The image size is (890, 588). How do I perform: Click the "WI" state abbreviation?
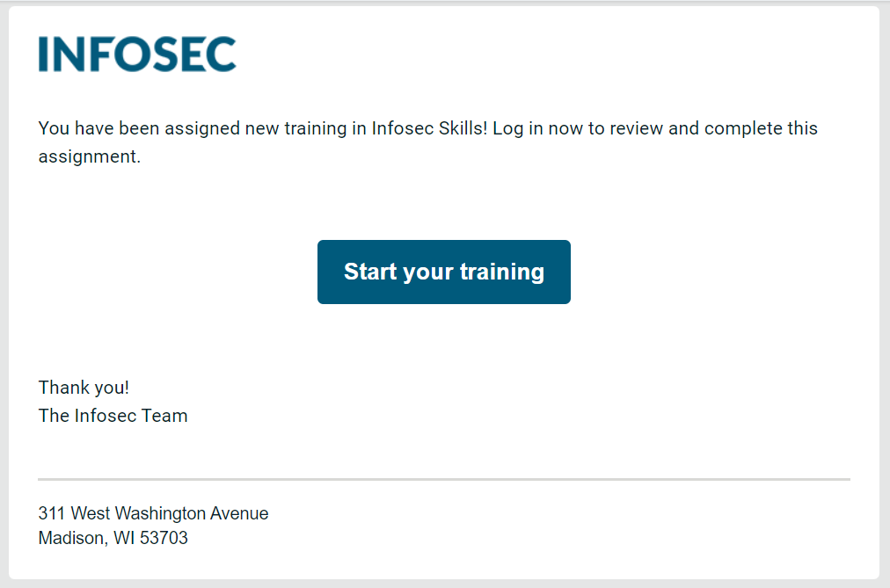tap(124, 538)
